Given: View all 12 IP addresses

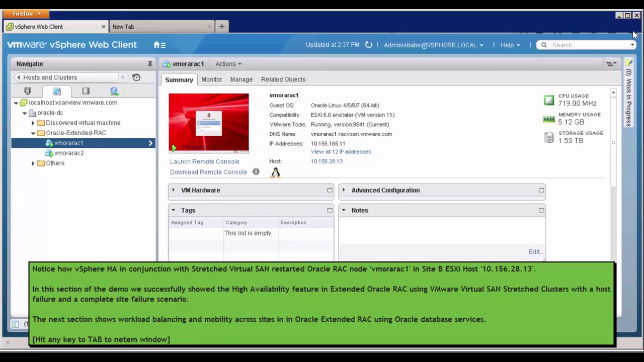Looking at the screenshot, I should point(341,151).
